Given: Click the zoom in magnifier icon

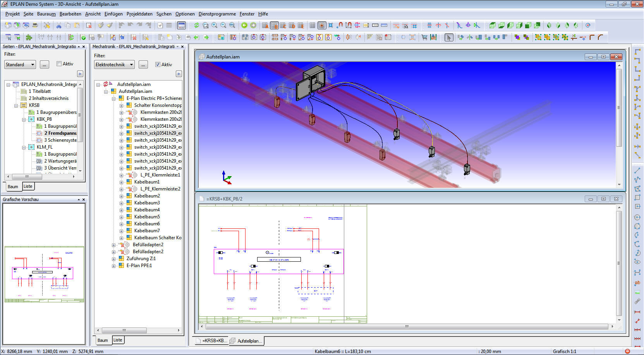Looking at the screenshot, I should pyautogui.click(x=214, y=26).
